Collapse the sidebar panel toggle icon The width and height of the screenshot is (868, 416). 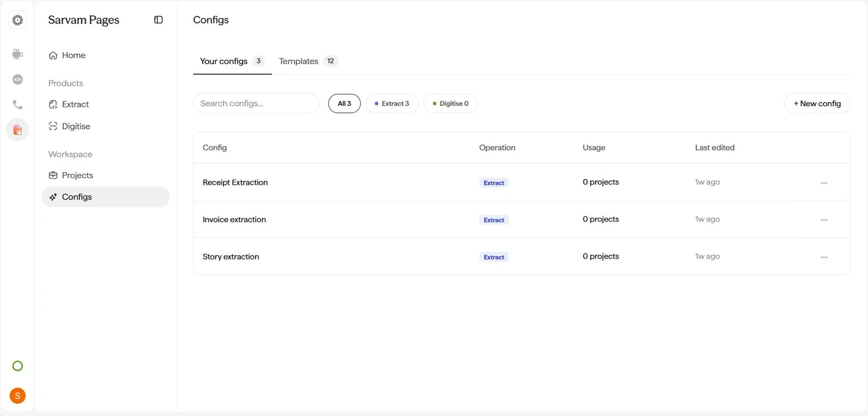tap(158, 20)
